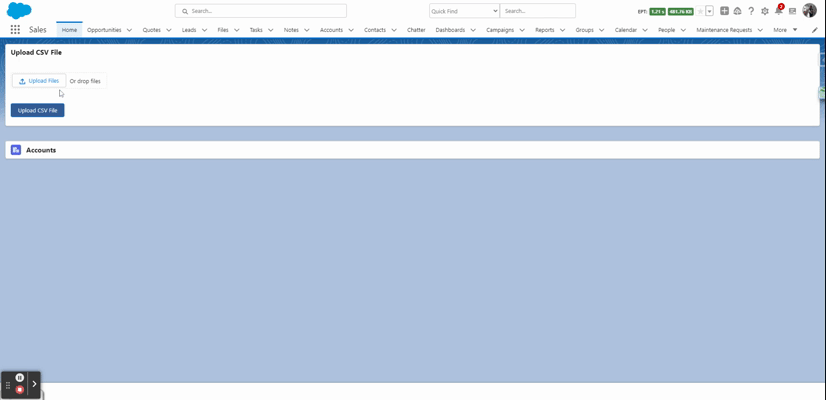The image size is (826, 400).
Task: Open the Tasks tab
Action: tap(256, 30)
